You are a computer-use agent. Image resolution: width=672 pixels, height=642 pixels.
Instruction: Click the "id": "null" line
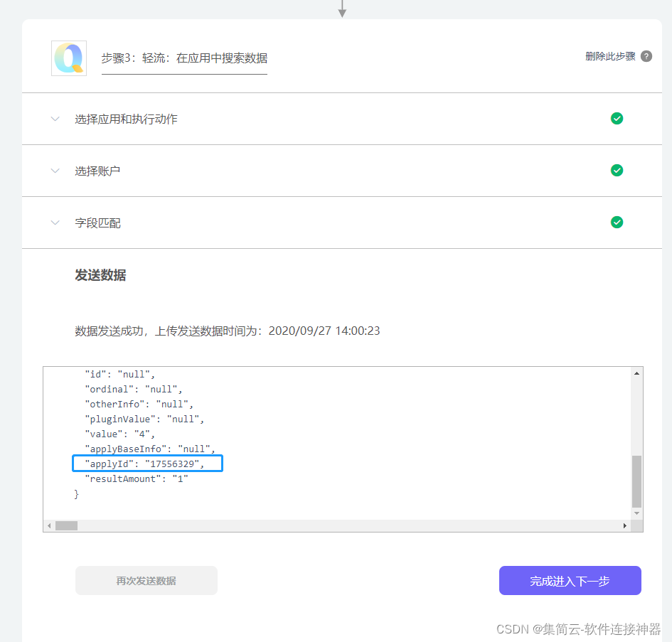tap(119, 374)
